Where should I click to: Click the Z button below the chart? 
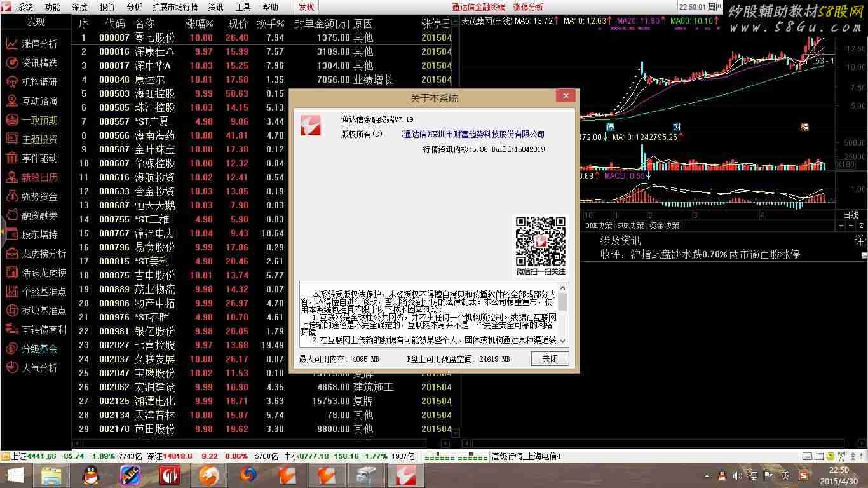pos(862,226)
